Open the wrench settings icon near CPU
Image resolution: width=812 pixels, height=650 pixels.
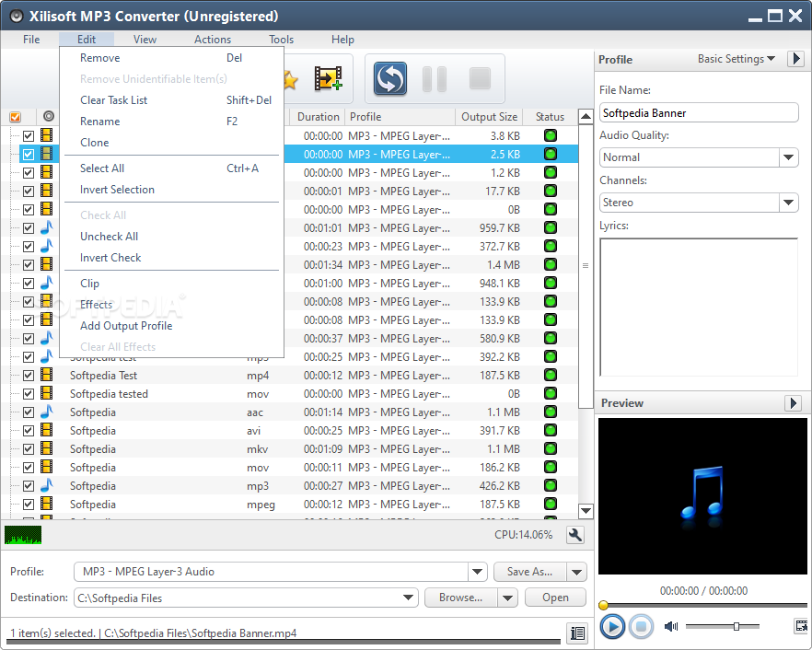pos(575,535)
